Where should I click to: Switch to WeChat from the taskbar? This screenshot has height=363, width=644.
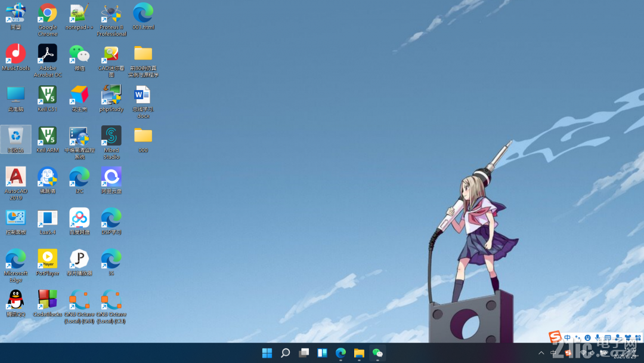[x=377, y=353]
